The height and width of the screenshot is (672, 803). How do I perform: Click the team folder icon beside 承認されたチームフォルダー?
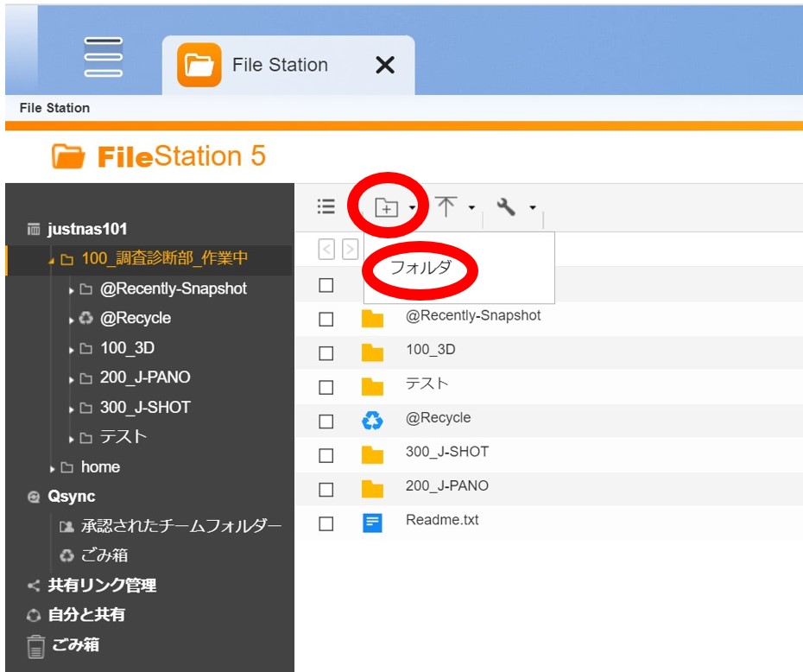(66, 527)
